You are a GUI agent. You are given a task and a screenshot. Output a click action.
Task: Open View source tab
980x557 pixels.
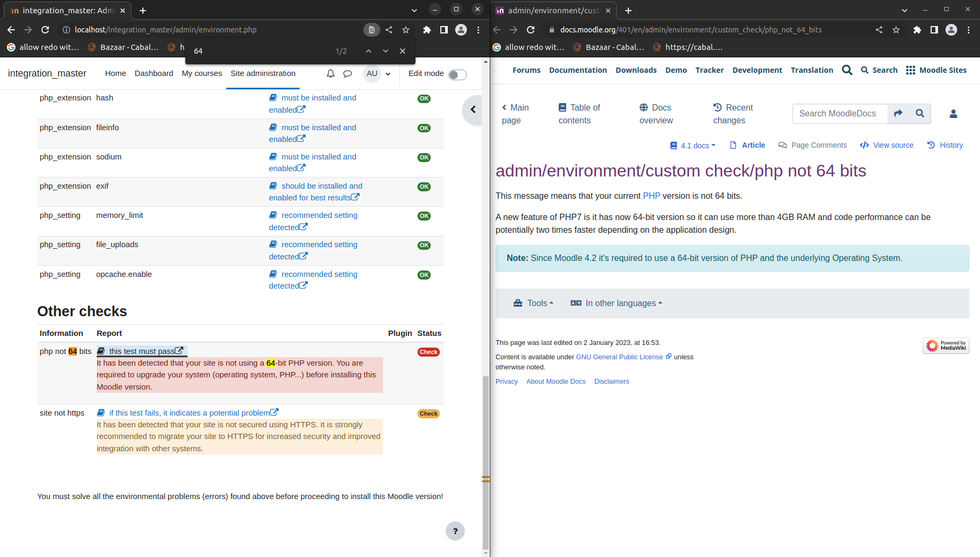(x=887, y=145)
